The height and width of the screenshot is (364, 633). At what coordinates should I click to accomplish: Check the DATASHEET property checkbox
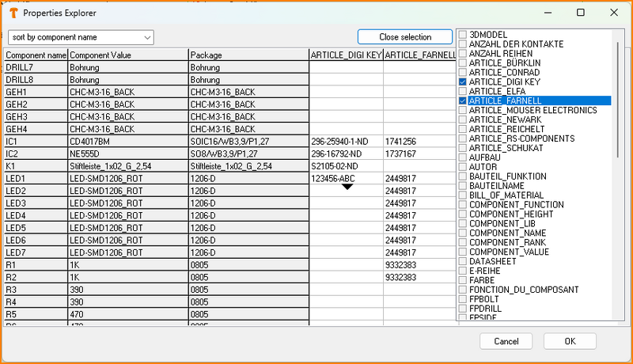click(463, 260)
